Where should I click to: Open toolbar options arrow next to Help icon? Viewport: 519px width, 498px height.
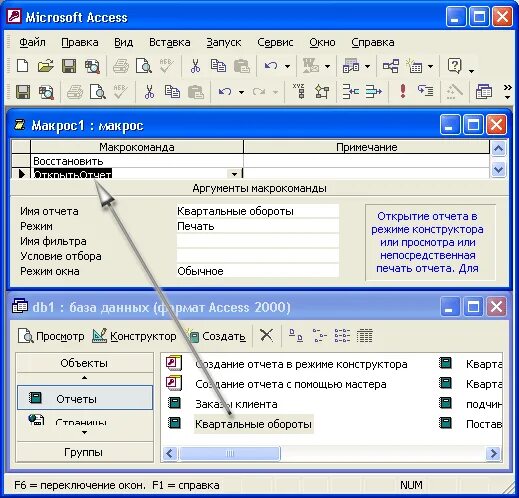tap(471, 71)
